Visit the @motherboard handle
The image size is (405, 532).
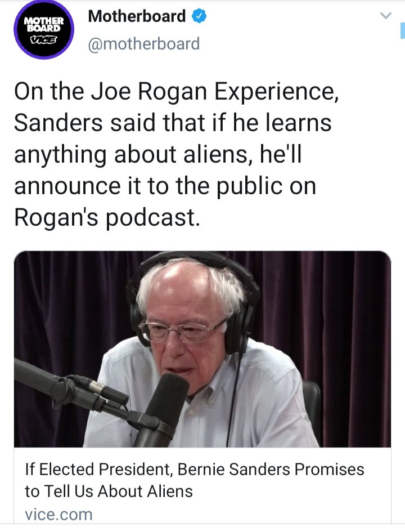(x=144, y=44)
